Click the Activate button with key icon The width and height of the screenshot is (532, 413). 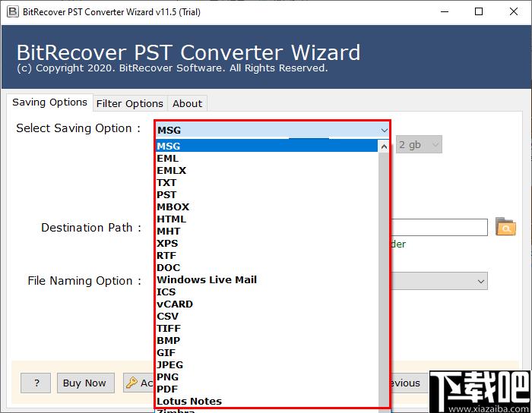tap(139, 383)
